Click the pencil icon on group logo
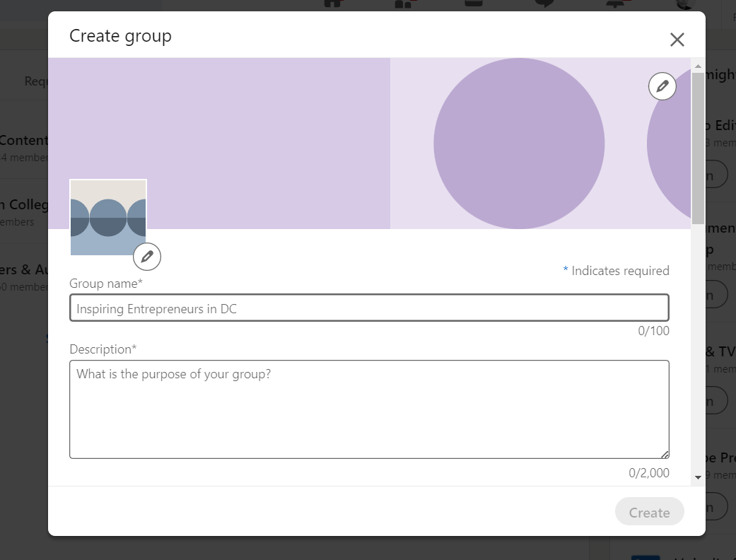Viewport: 736px width, 560px height. coord(147,257)
